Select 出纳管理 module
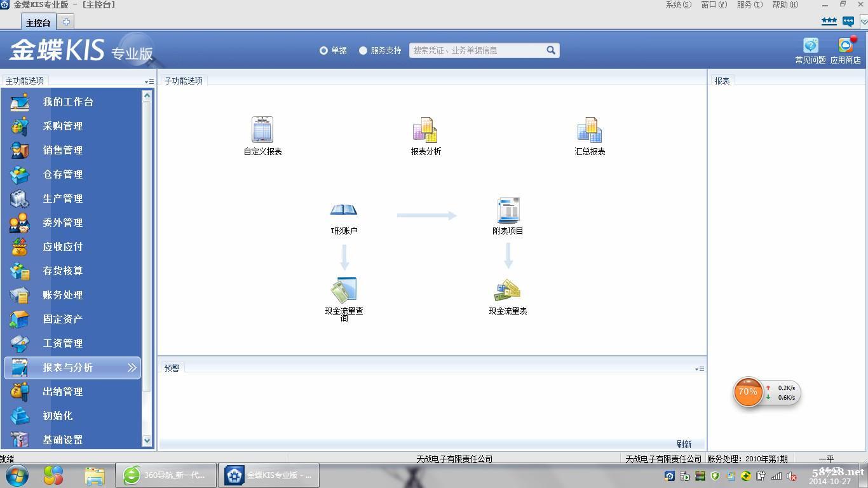The height and width of the screenshot is (488, 868). [x=63, y=391]
